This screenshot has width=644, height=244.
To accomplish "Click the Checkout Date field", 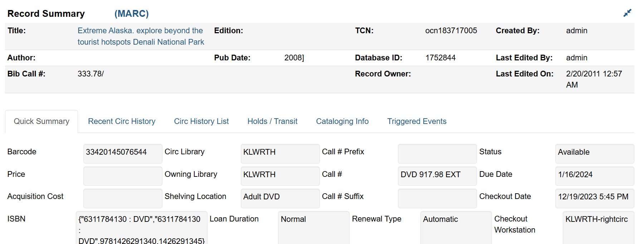I will [x=594, y=198].
